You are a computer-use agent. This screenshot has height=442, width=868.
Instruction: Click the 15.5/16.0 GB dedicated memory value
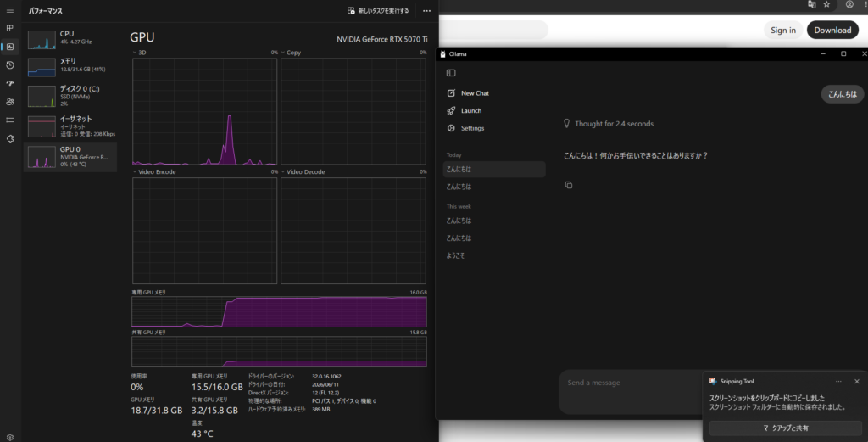pos(217,387)
